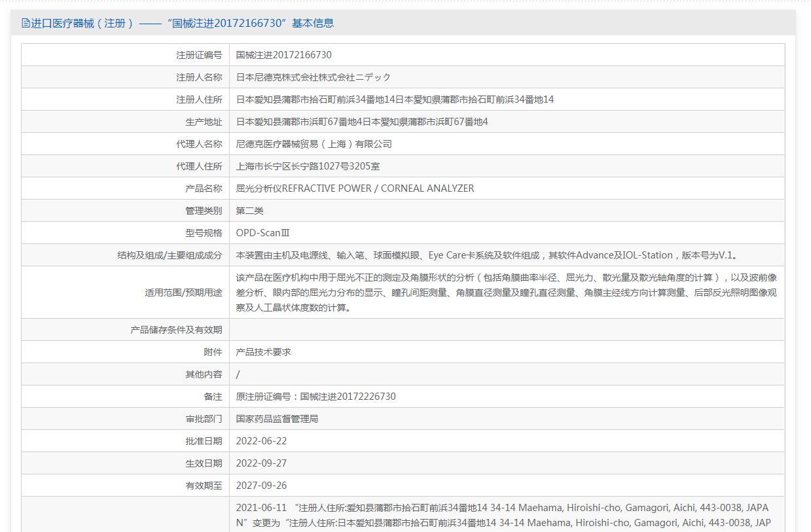Click the 注册人住所 label
The width and height of the screenshot is (811, 532).
(x=199, y=99)
